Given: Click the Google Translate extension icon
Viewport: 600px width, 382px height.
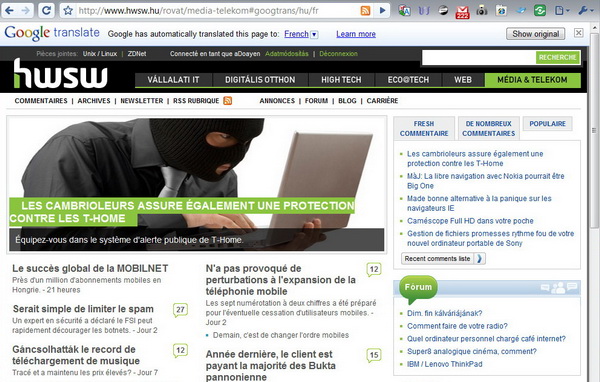Looking at the screenshot, I should pyautogui.click(x=404, y=11).
